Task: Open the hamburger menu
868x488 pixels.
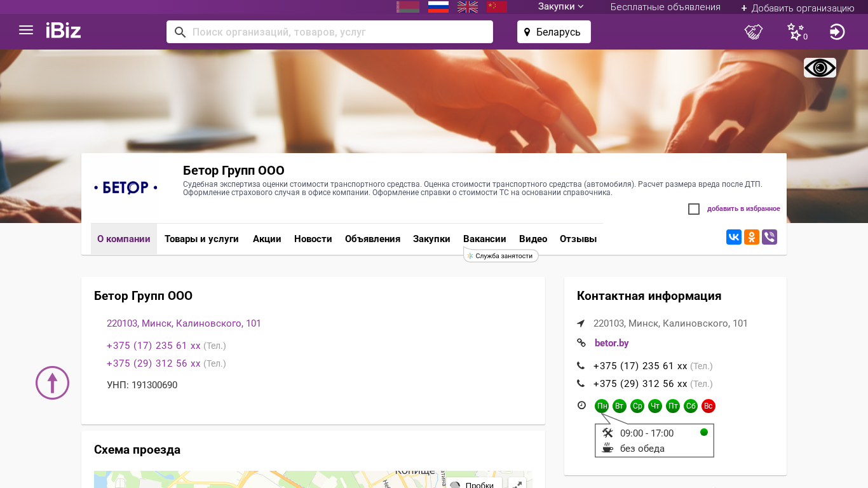Action: (26, 30)
